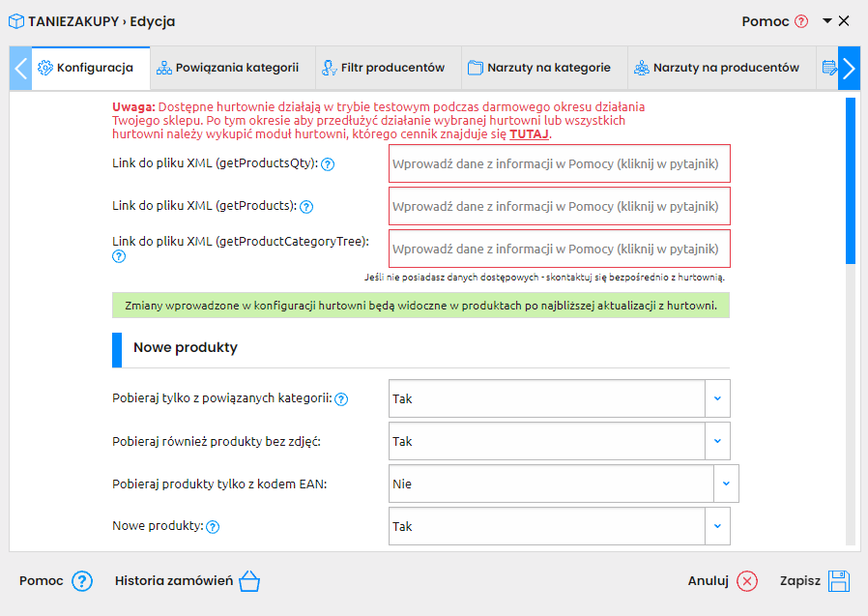Click the red X icon next to Anuluj

tap(748, 581)
